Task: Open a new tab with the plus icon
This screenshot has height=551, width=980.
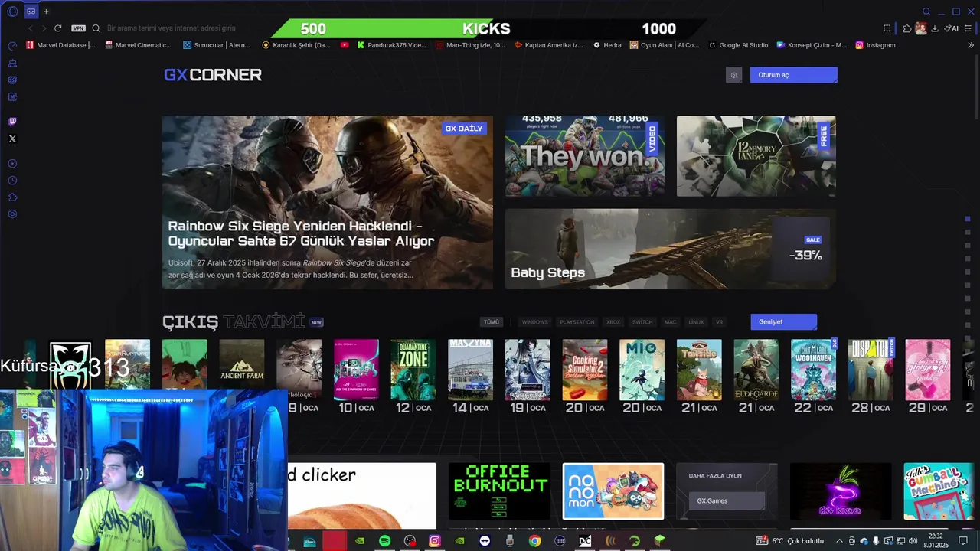Action: 46,11
